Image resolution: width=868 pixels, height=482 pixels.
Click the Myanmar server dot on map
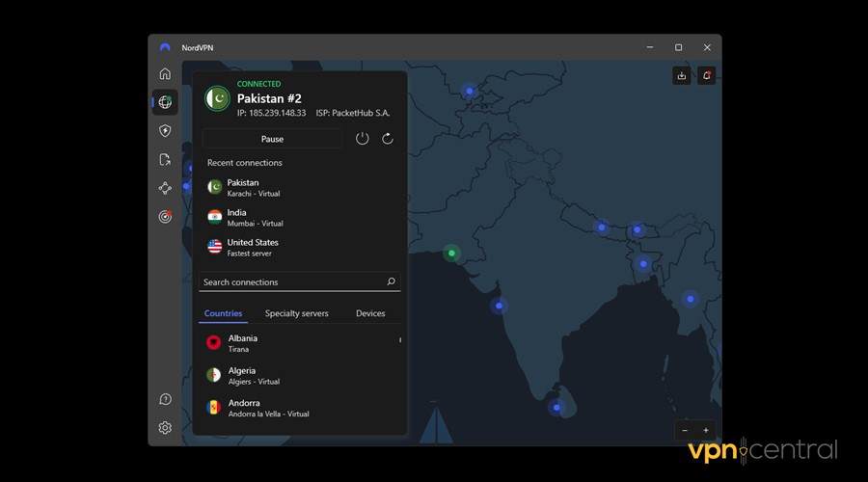click(690, 299)
